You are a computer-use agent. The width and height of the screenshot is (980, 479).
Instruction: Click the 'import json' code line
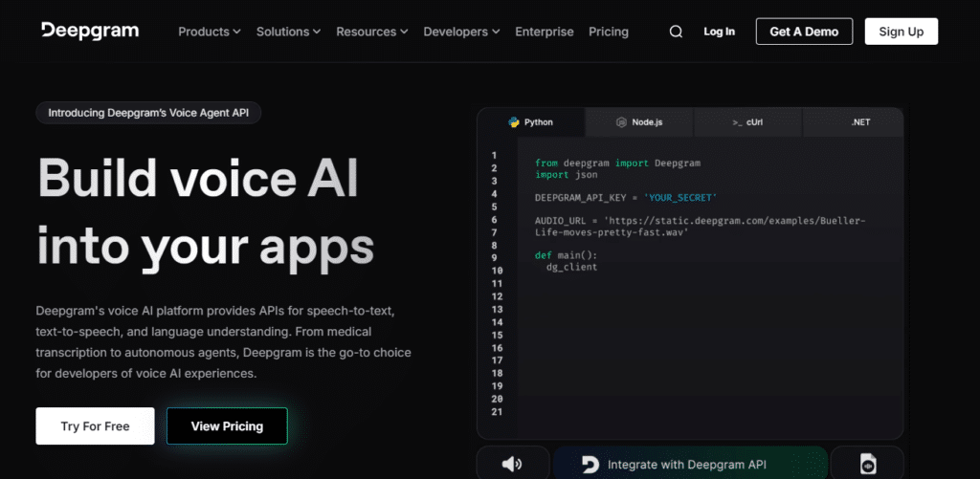pyautogui.click(x=566, y=175)
